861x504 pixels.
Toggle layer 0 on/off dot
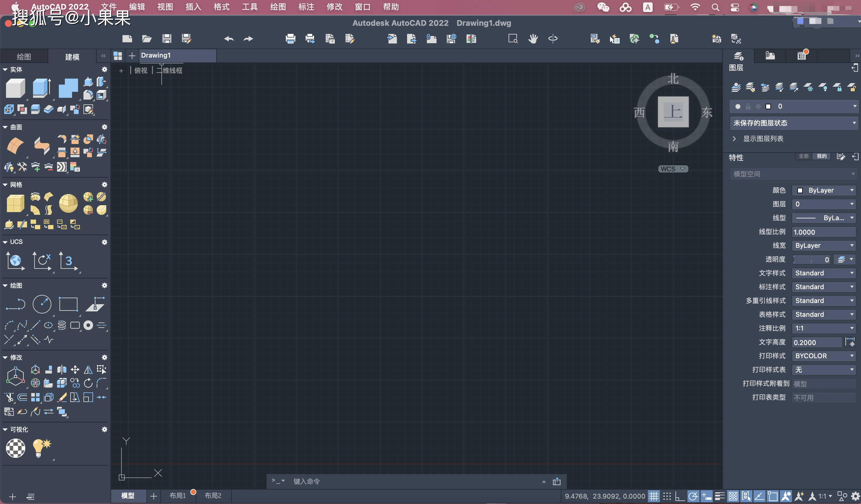tap(738, 106)
